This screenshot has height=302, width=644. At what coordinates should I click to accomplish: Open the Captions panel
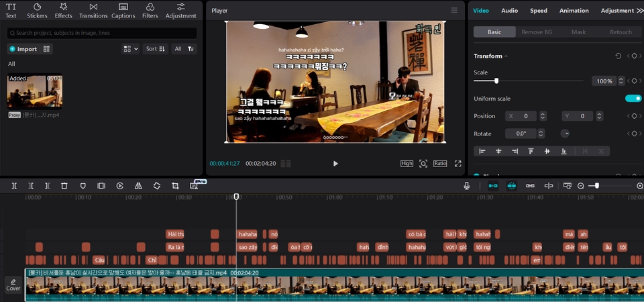(x=123, y=11)
